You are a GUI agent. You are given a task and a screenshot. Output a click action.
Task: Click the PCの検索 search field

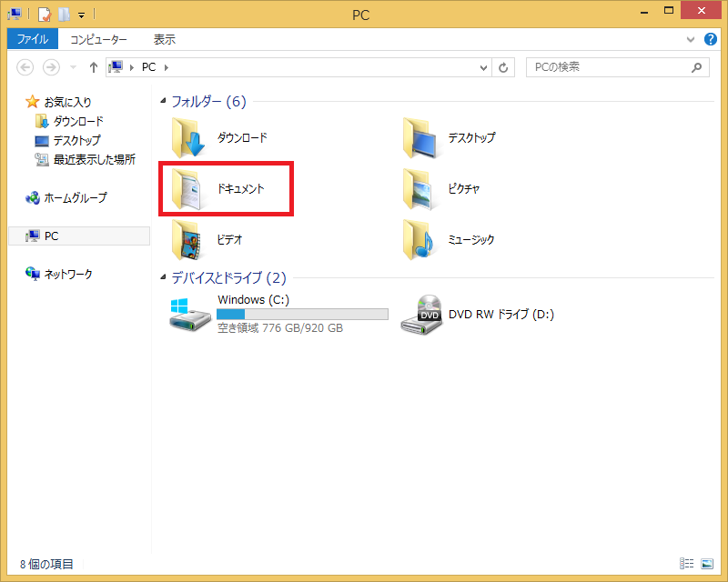(x=608, y=67)
